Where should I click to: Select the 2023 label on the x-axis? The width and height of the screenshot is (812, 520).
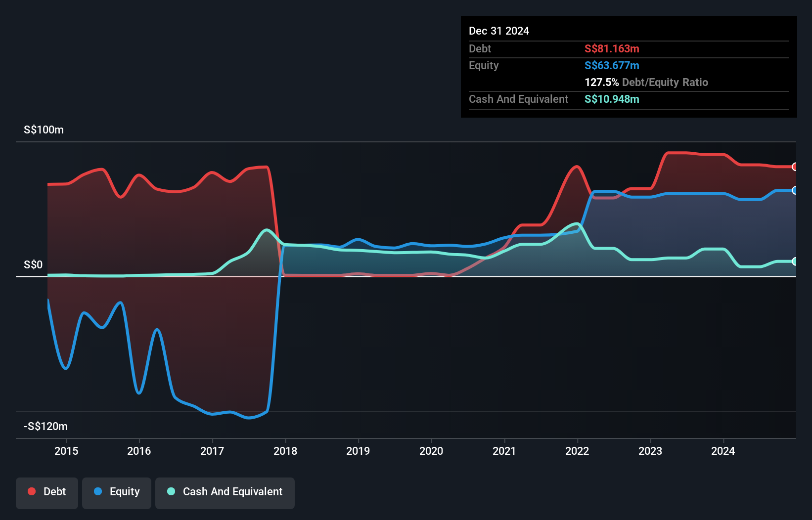(x=650, y=451)
